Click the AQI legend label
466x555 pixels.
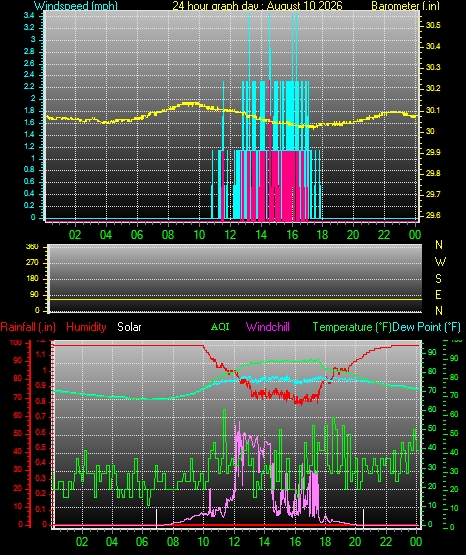click(220, 327)
